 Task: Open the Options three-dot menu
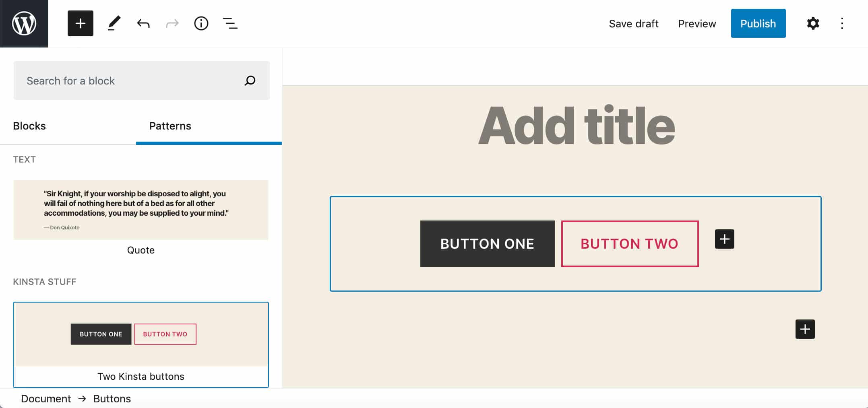click(x=842, y=23)
